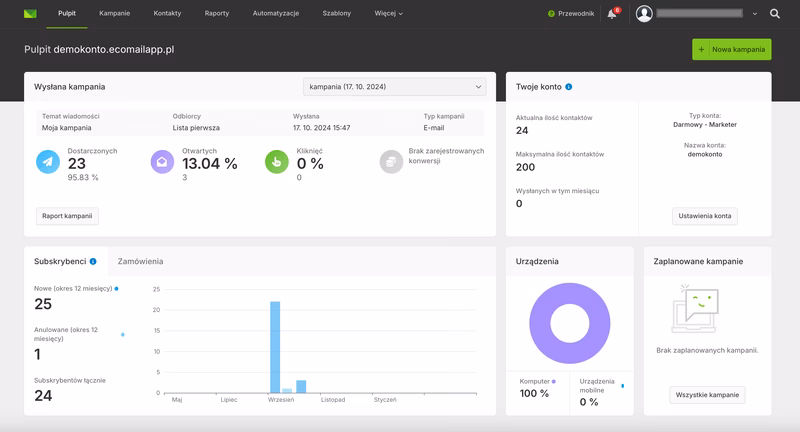Screen dimensions: 800x432
Task: Open the campaign selection dropdown
Action: click(394, 87)
